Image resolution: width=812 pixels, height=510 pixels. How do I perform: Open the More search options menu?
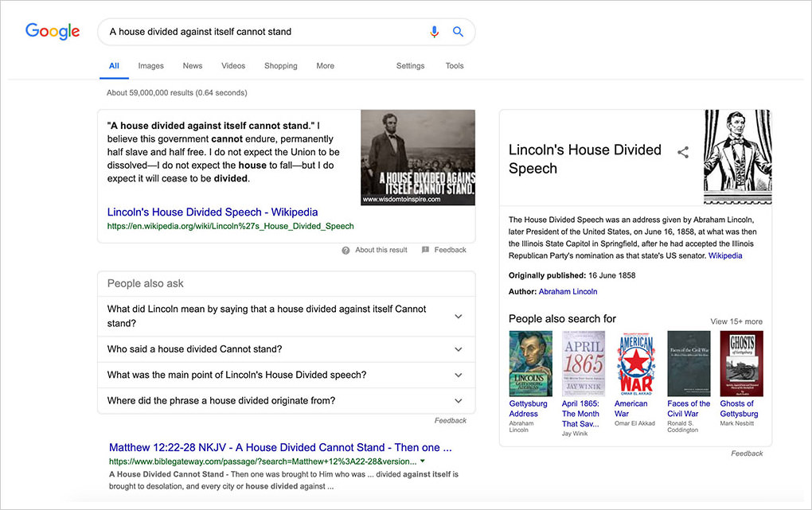(x=326, y=66)
